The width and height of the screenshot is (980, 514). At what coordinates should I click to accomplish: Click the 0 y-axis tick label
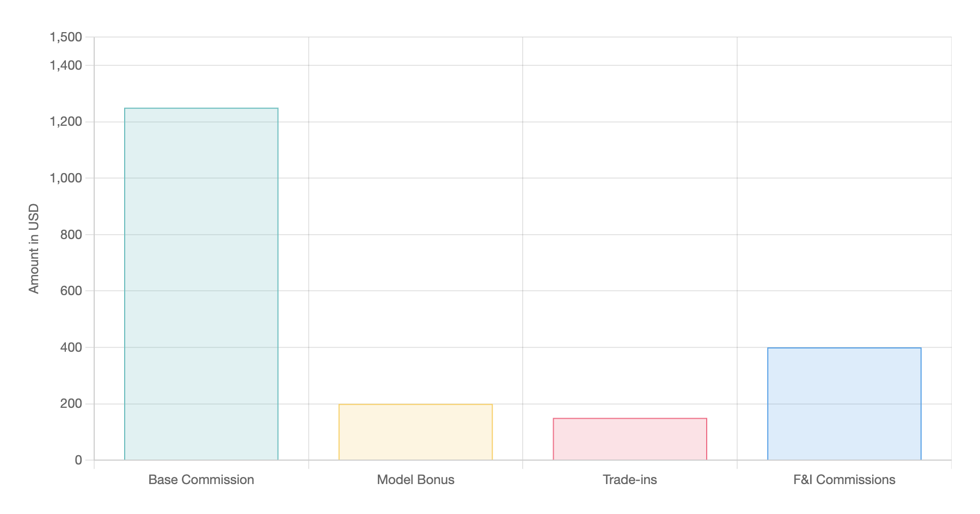click(78, 460)
